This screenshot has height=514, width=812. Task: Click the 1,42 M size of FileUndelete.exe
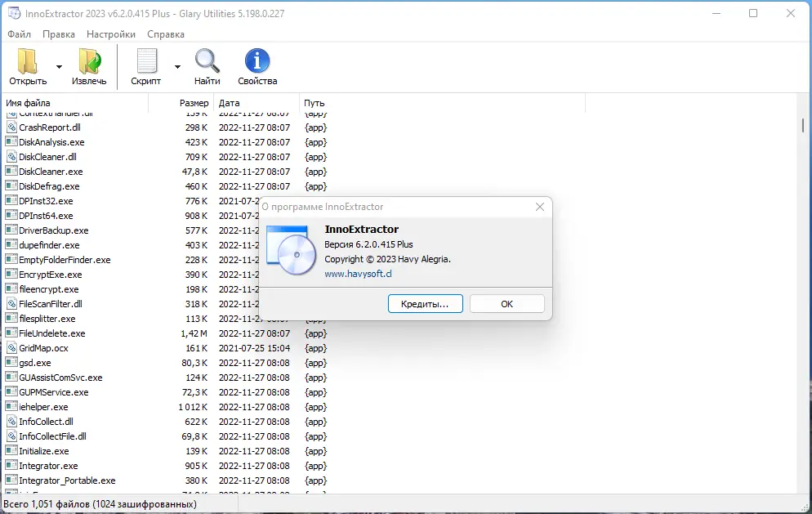194,333
